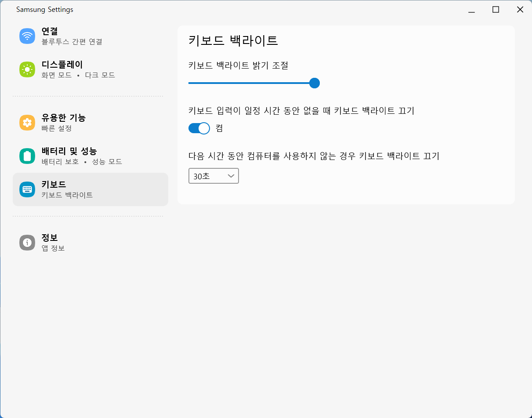
Task: Click the blue keyboard icon in sidebar
Action: tap(27, 189)
